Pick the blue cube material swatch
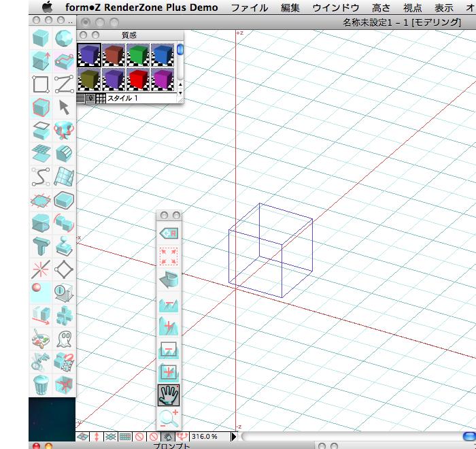Viewport: 476px width, 449px height. click(x=163, y=54)
